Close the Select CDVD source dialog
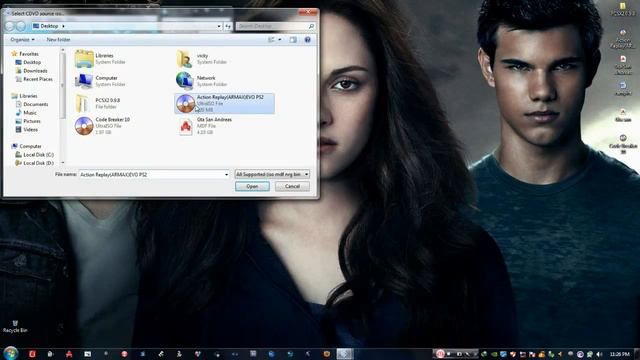The height and width of the screenshot is (360, 640). [308, 12]
